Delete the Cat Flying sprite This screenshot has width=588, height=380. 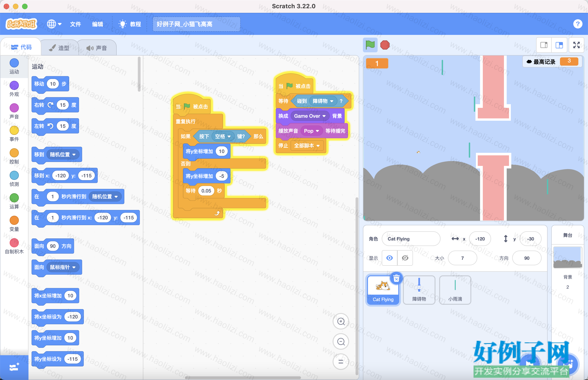click(x=396, y=278)
